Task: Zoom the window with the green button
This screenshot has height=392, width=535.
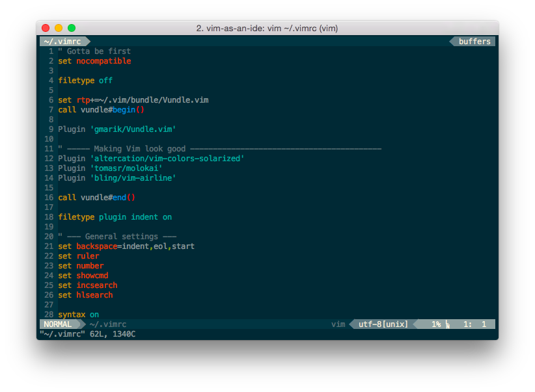Action: point(72,28)
